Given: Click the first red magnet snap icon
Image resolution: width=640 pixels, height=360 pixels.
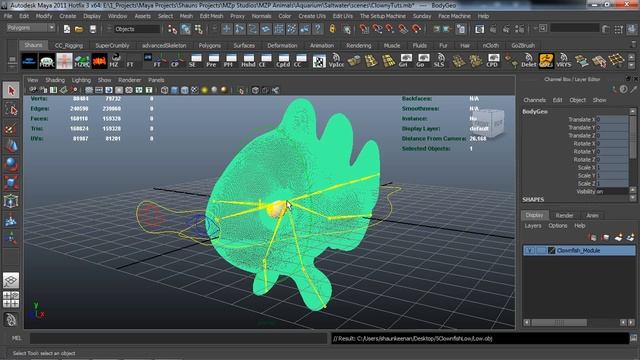Looking at the screenshot, I should (x=364, y=29).
